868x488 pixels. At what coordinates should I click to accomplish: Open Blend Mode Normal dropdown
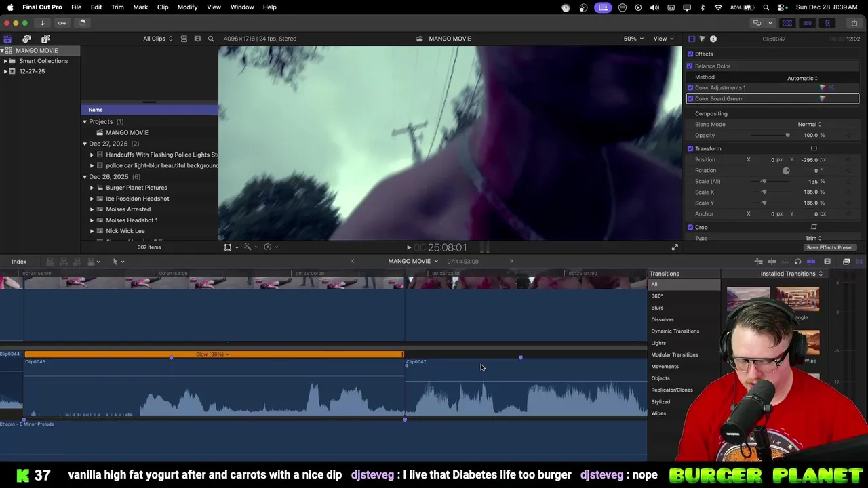(809, 124)
